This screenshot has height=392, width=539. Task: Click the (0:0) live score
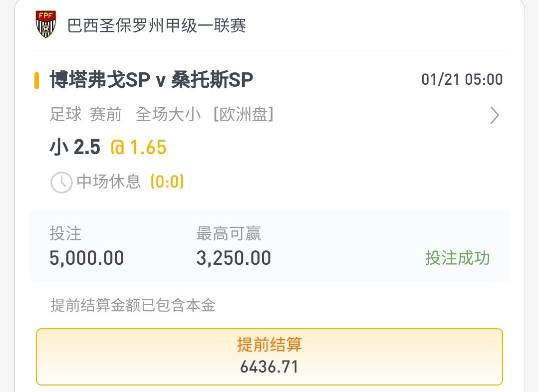click(167, 182)
